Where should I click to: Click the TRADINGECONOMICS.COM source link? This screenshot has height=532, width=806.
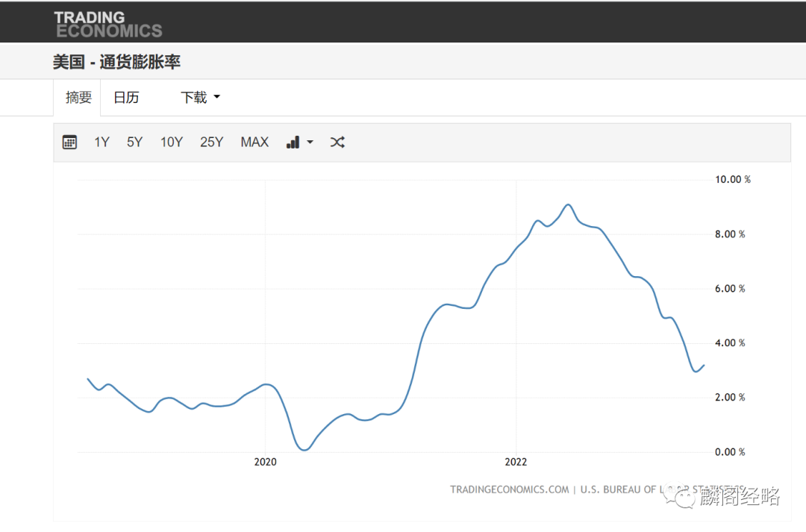(510, 489)
